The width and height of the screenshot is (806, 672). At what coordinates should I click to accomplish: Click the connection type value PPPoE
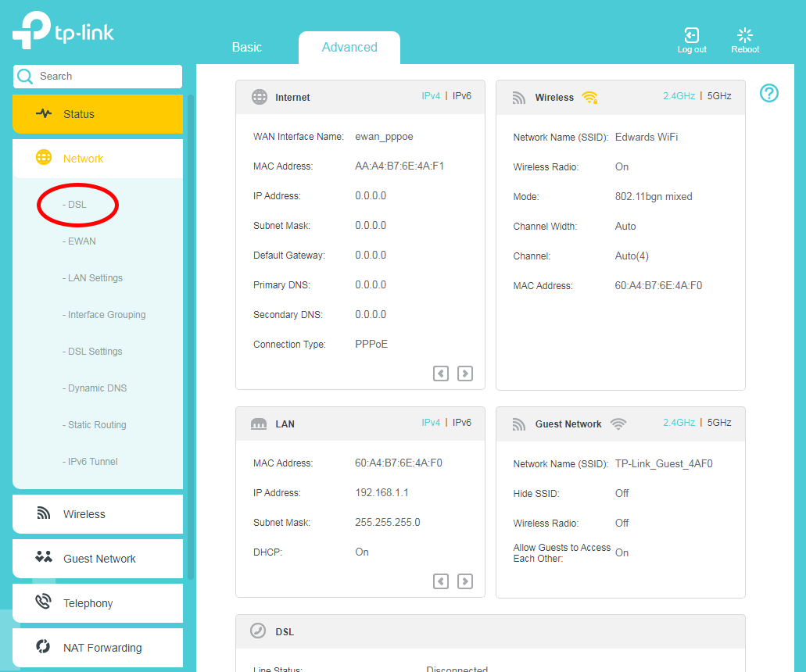click(x=371, y=345)
